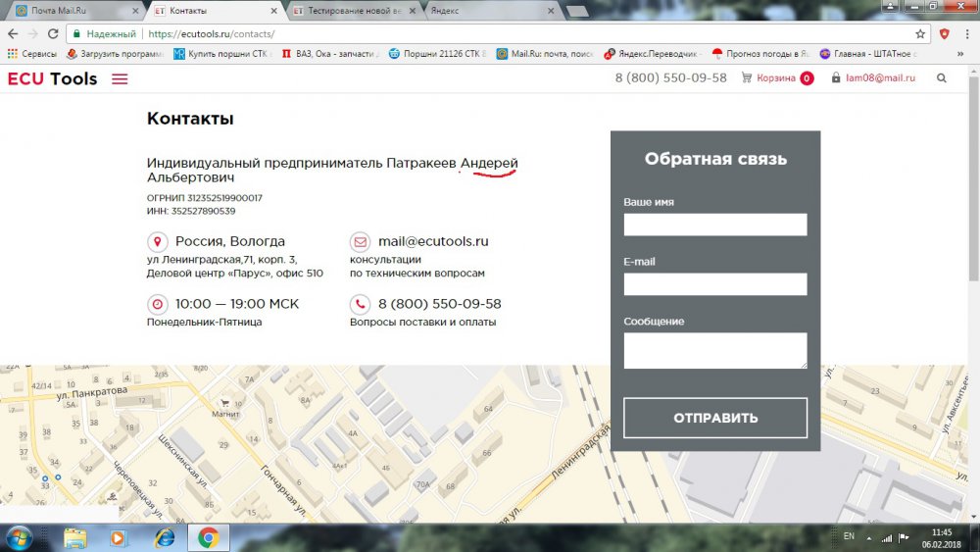The height and width of the screenshot is (552, 980).
Task: Click the mail@ecutools.ru email address
Action: click(x=433, y=241)
